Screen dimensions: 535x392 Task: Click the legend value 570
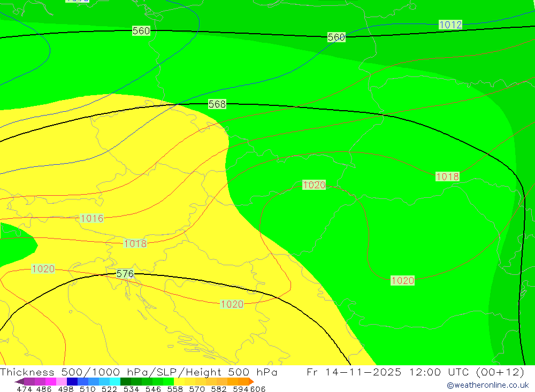pyautogui.click(x=197, y=389)
